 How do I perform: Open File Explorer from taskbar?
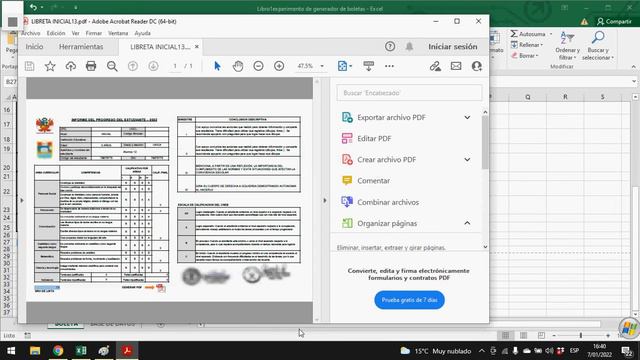tap(35, 351)
